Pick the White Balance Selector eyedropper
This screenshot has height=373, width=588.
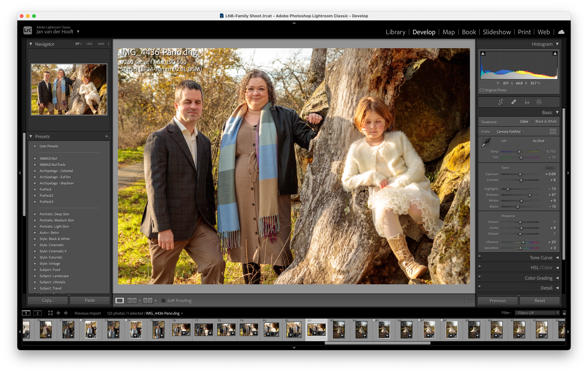pos(486,142)
